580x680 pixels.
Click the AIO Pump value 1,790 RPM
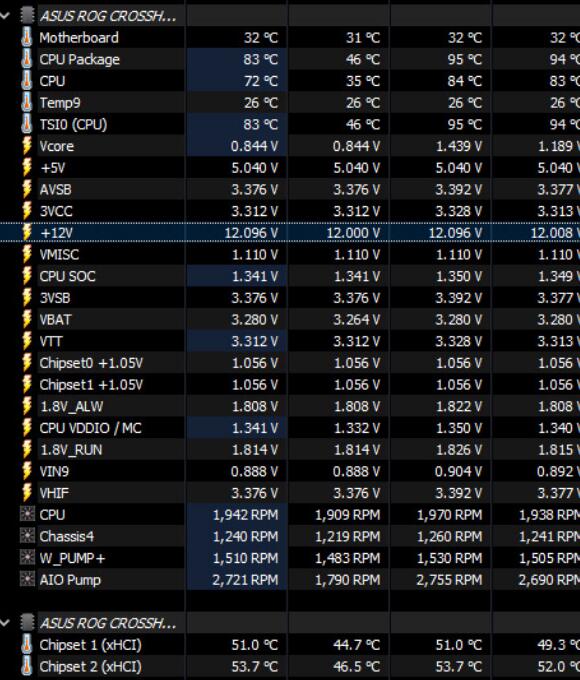pyautogui.click(x=347, y=580)
